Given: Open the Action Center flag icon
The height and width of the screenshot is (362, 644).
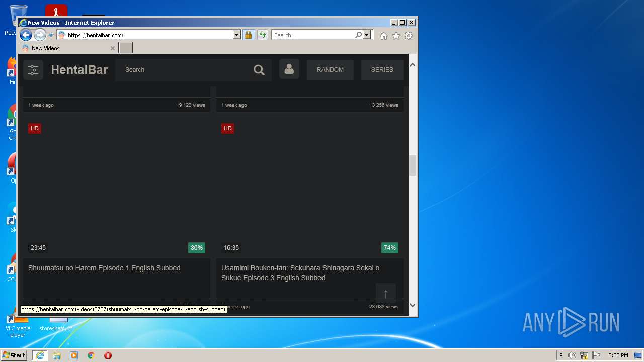Looking at the screenshot, I should pos(596,355).
